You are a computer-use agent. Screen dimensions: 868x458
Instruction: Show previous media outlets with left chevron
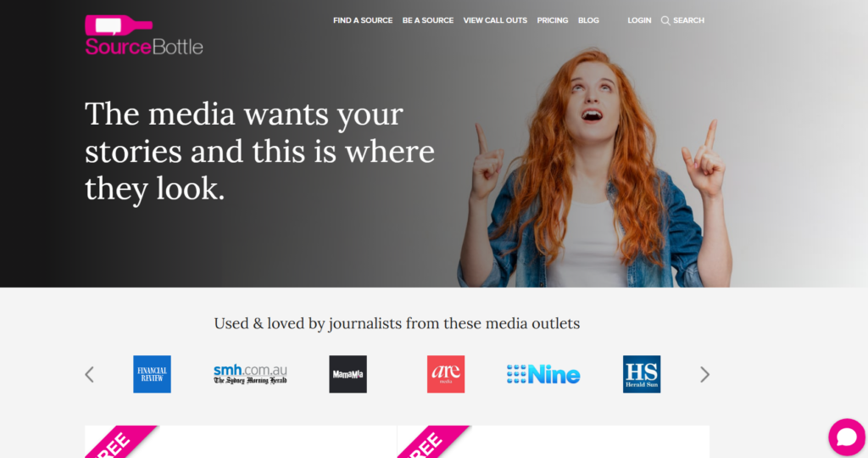pos(90,374)
